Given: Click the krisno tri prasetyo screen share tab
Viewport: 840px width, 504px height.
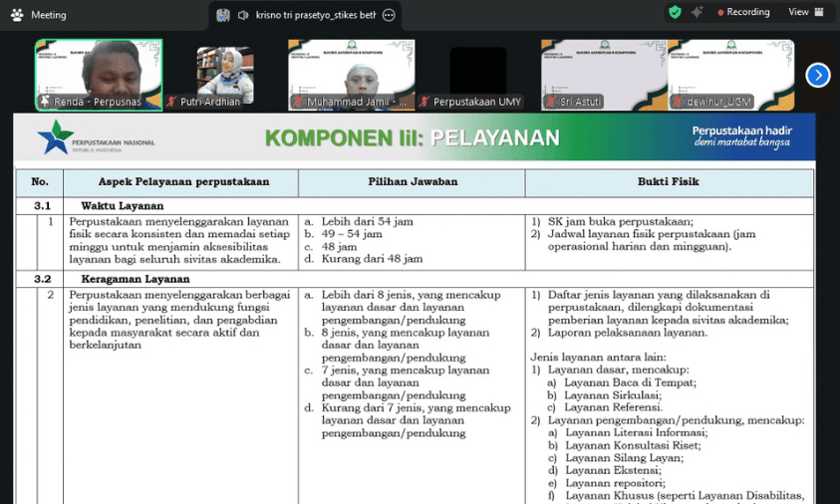Looking at the screenshot, I should tap(305, 16).
